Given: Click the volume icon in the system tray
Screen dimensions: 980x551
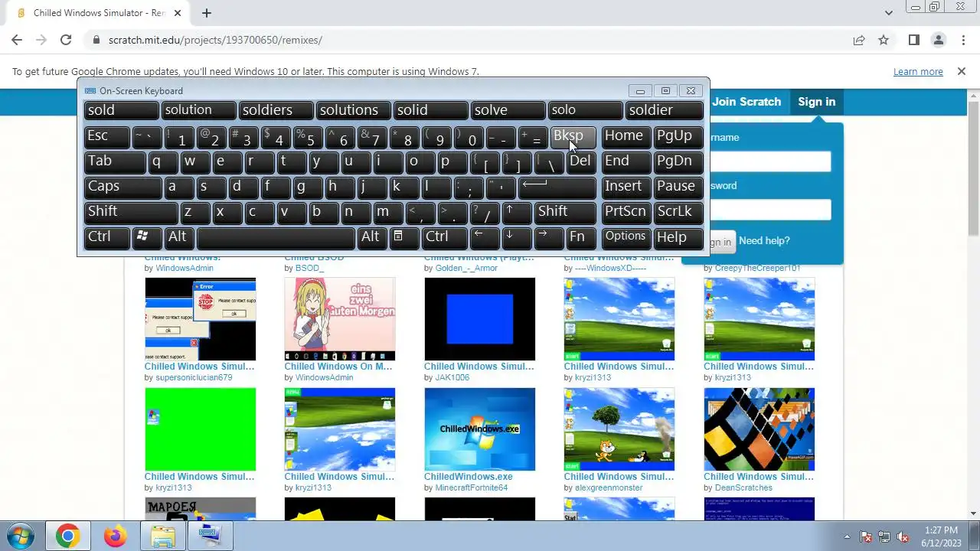Looking at the screenshot, I should [903, 536].
